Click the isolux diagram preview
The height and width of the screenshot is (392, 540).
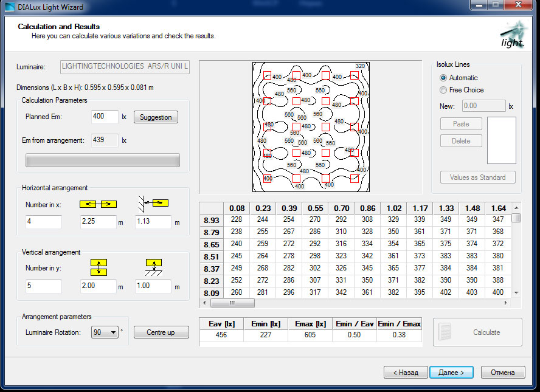311,126
